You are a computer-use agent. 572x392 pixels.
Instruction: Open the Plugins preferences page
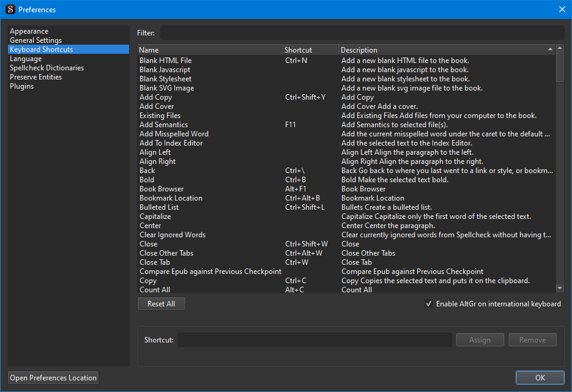21,86
